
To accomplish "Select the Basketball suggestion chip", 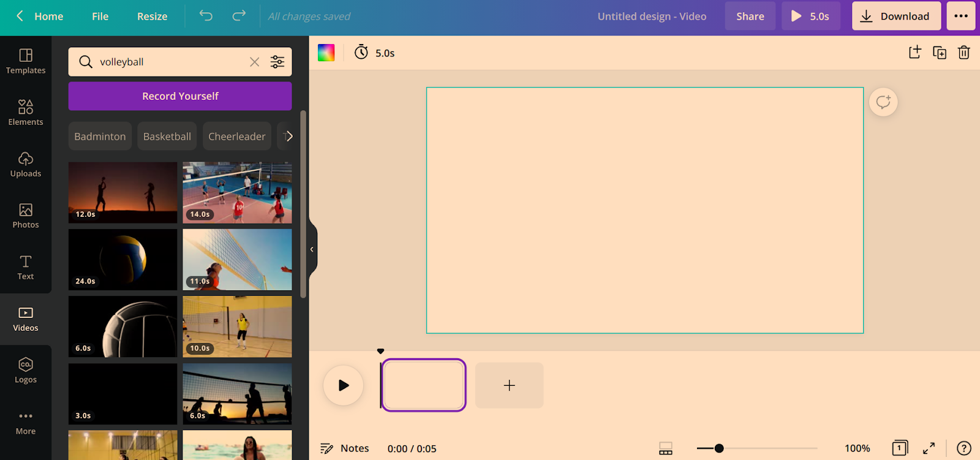I will click(x=167, y=137).
